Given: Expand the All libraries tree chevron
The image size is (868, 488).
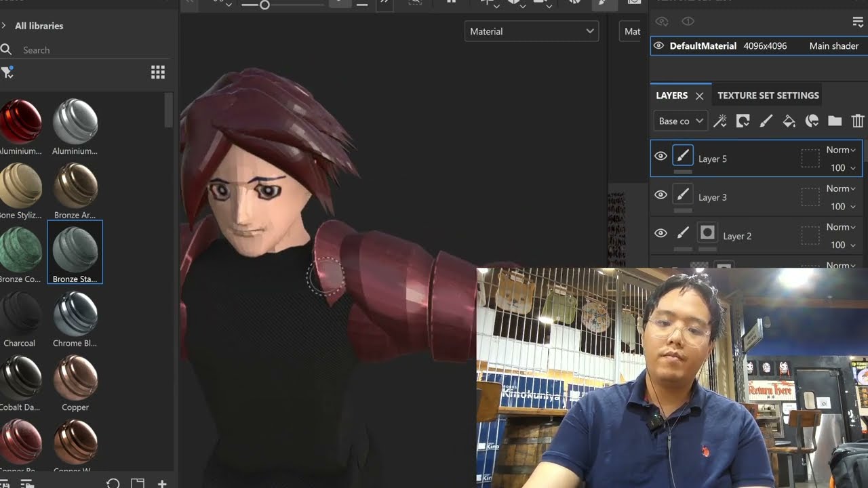Looking at the screenshot, I should click(x=4, y=26).
